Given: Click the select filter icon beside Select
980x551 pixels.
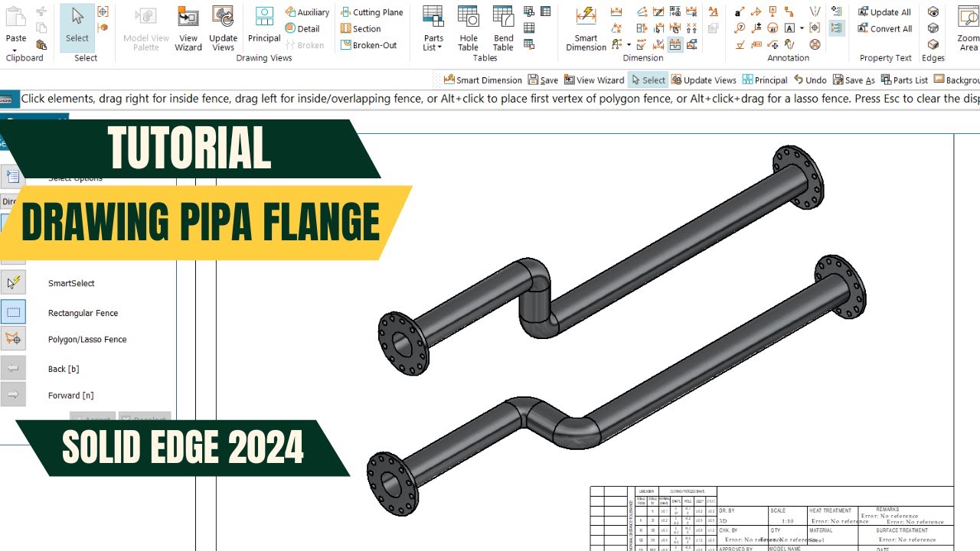Looking at the screenshot, I should 103,11.
